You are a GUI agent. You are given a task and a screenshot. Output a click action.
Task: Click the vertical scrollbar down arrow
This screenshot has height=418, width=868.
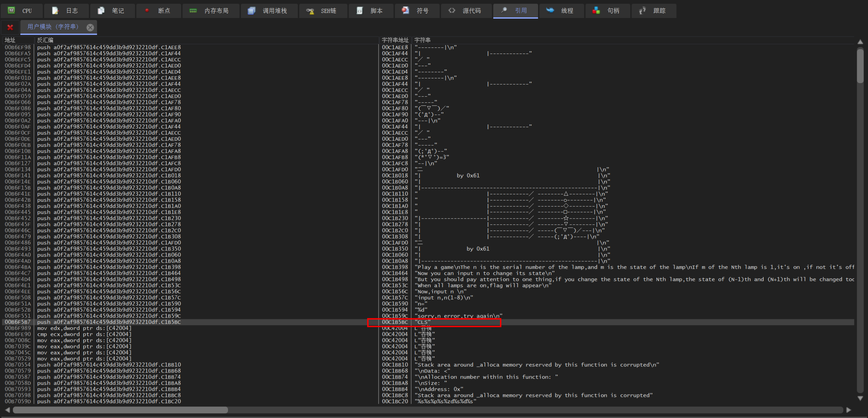[860, 398]
